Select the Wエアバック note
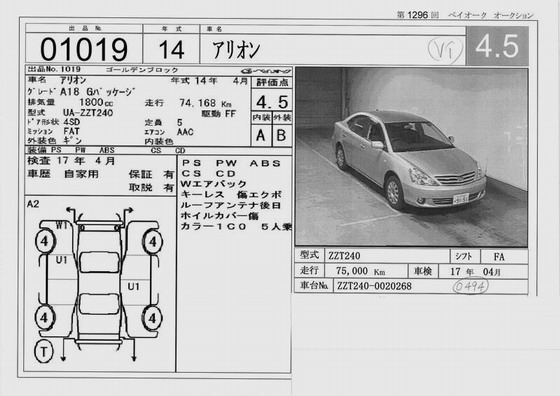This screenshot has width=560, height=396. (213, 184)
